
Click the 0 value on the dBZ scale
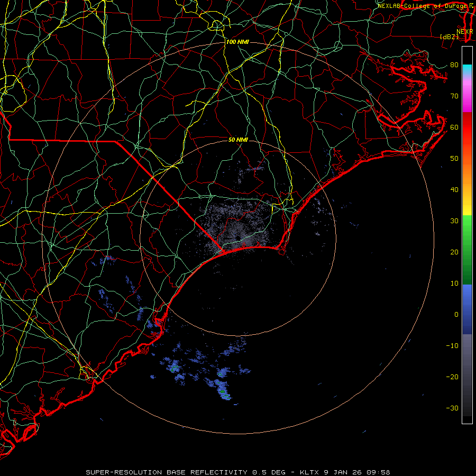456,315
